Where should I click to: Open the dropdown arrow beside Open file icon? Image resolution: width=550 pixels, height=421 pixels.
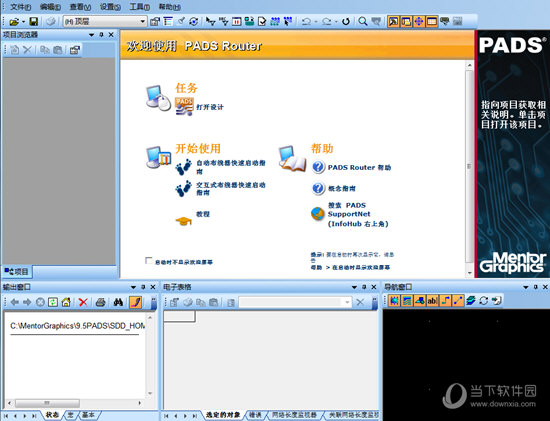click(x=23, y=22)
